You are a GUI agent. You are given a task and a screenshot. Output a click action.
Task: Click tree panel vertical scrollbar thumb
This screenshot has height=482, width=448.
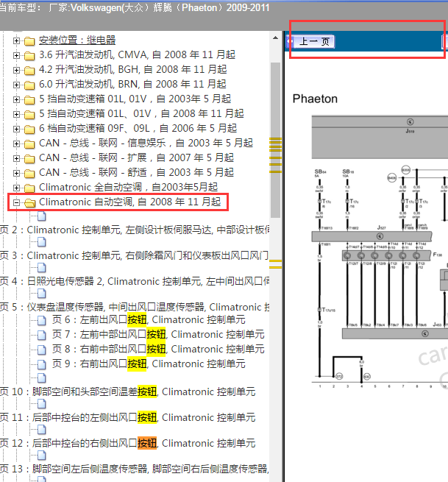pyautogui.click(x=275, y=140)
